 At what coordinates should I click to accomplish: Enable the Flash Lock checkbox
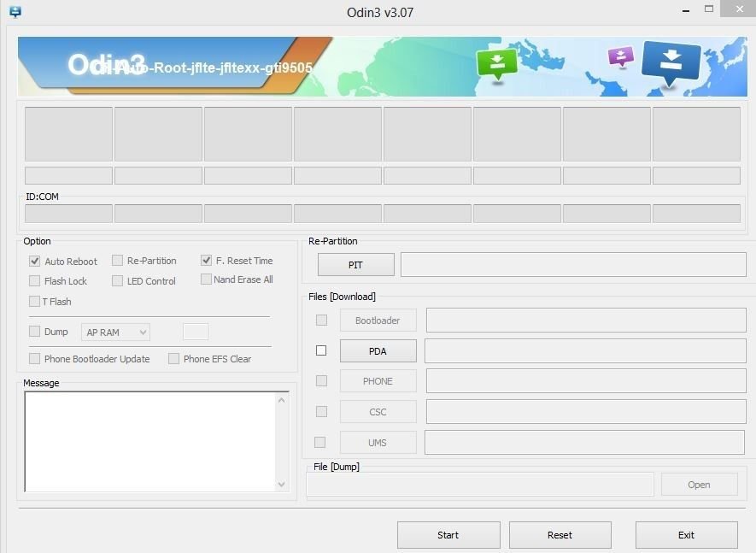pyautogui.click(x=34, y=281)
